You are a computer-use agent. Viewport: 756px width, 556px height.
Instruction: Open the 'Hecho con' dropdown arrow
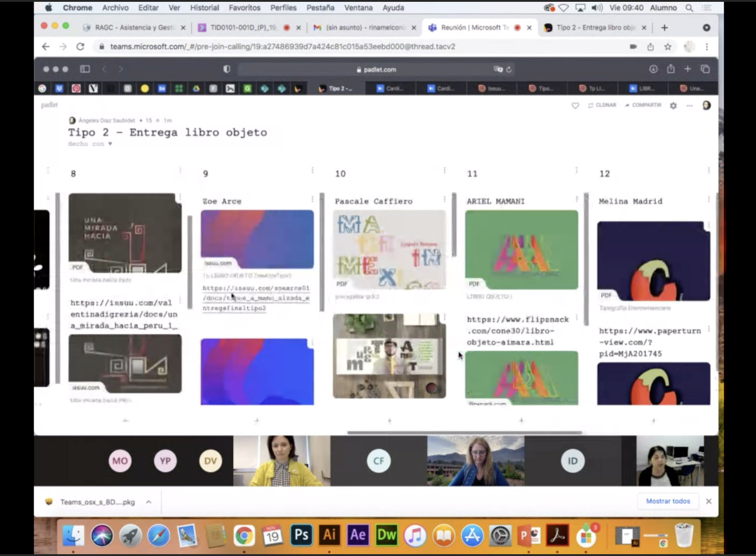[110, 144]
